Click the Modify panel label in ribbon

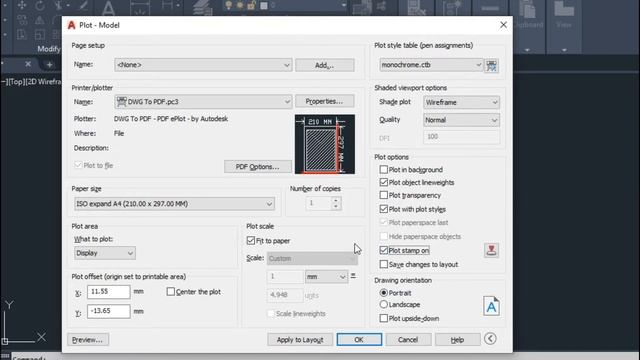(49, 49)
